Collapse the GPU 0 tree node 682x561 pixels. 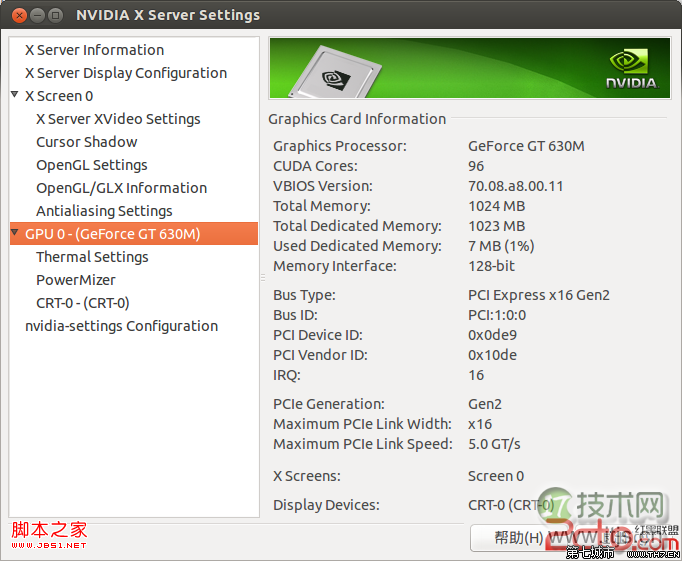pyautogui.click(x=15, y=234)
